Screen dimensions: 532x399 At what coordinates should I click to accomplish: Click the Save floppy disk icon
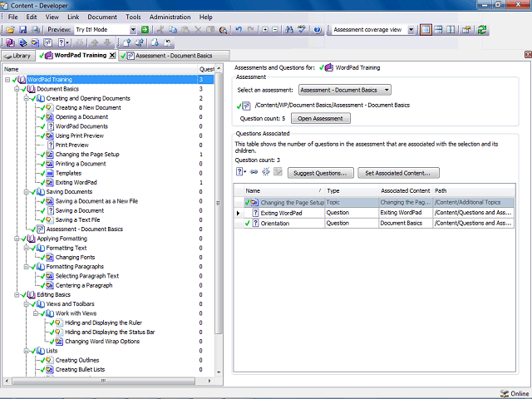point(22,30)
